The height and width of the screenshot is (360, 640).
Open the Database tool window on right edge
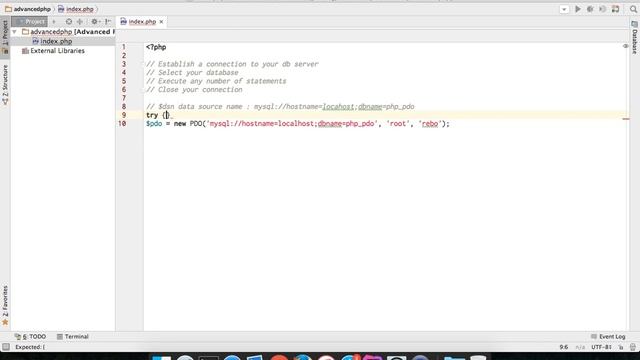(635, 37)
